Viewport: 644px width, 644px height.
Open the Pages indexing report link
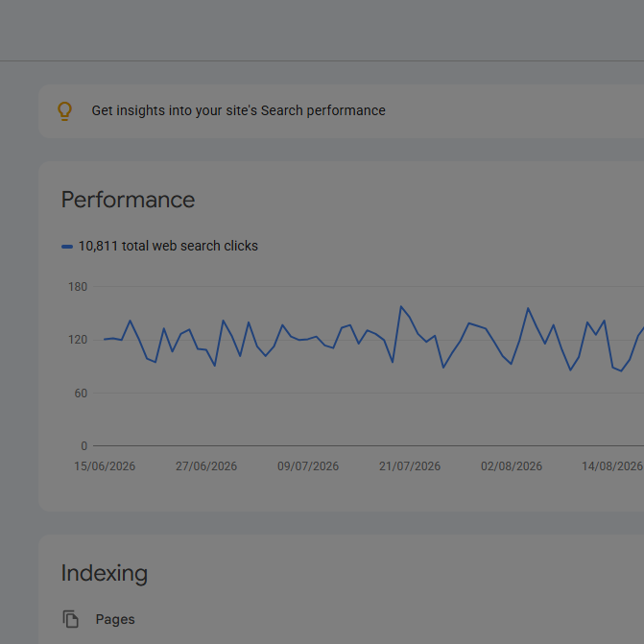coord(115,619)
